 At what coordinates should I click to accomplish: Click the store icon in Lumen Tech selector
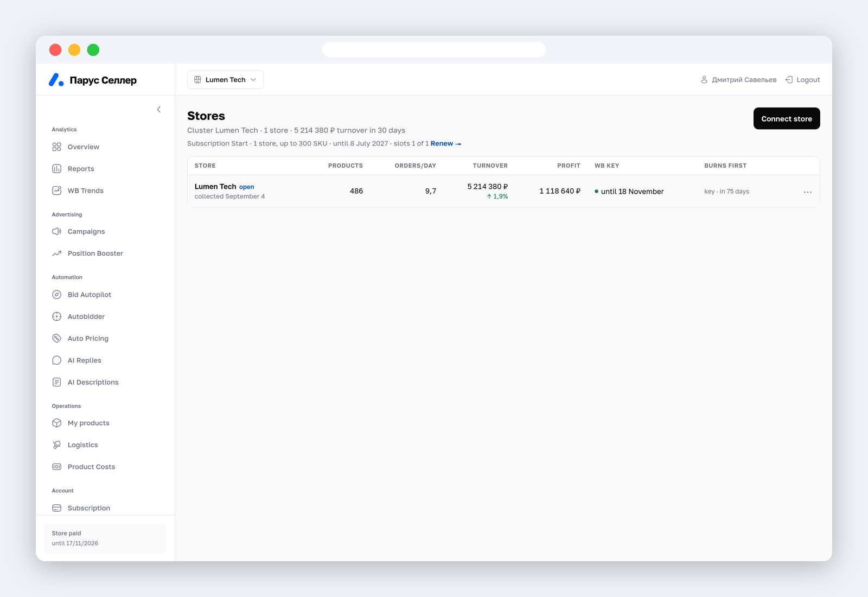pyautogui.click(x=197, y=80)
